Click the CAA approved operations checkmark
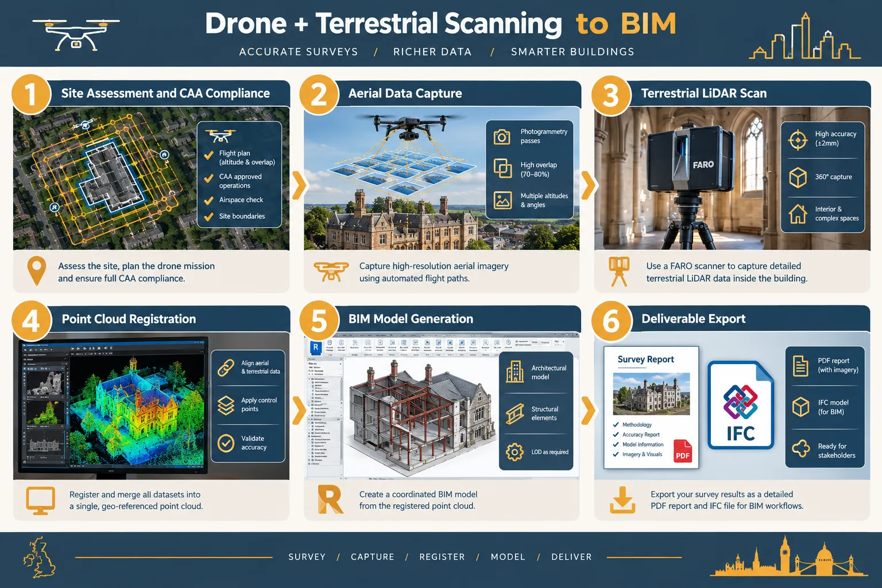 [x=209, y=179]
